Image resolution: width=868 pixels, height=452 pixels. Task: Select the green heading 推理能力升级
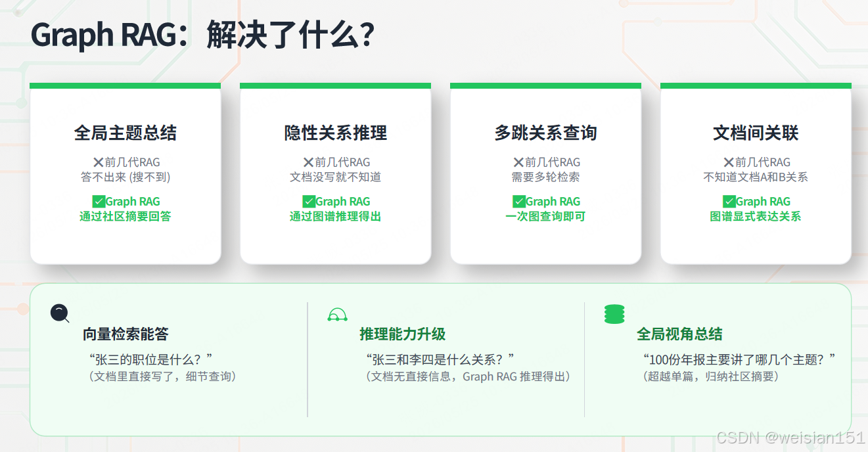coord(403,334)
